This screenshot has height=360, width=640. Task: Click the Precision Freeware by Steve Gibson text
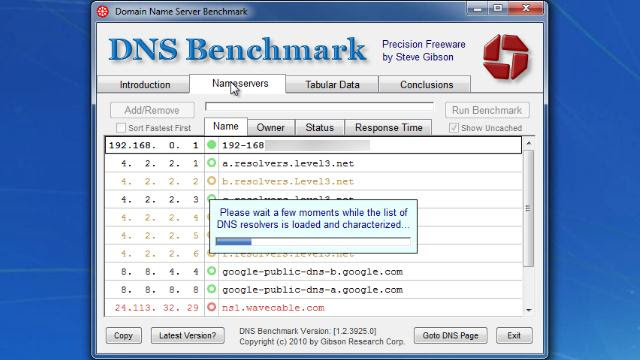point(423,50)
